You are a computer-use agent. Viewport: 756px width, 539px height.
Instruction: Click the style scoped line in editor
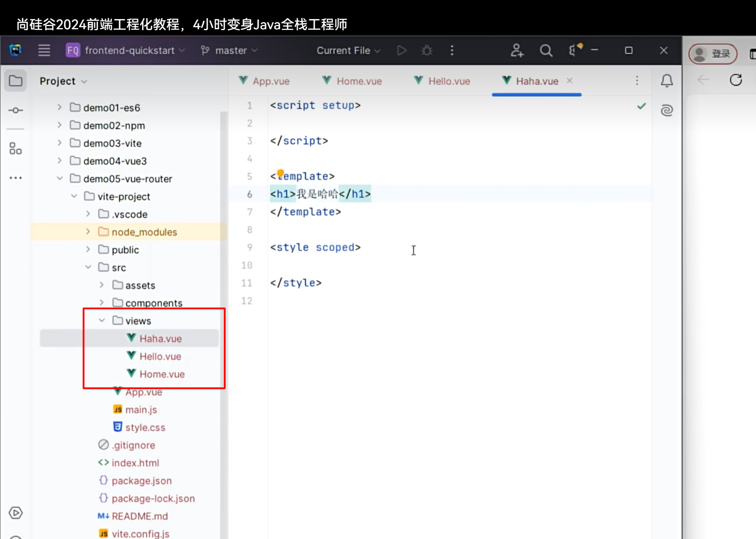pos(315,247)
